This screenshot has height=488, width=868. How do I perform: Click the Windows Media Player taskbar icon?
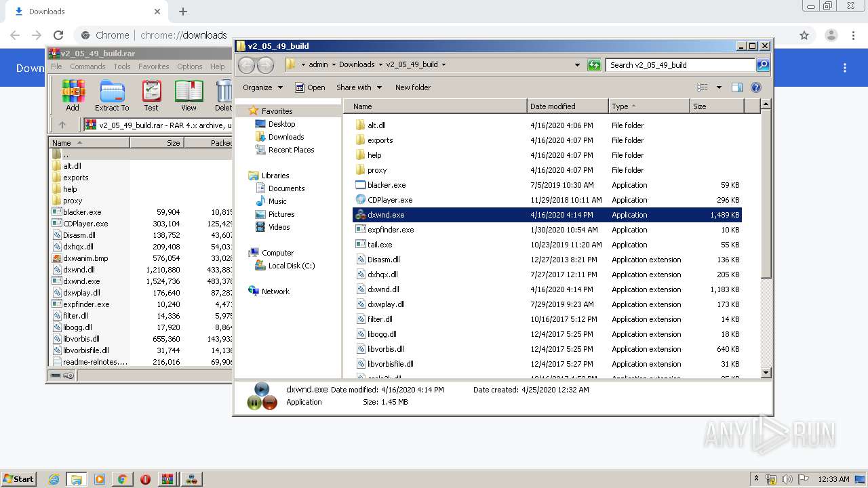click(x=100, y=479)
